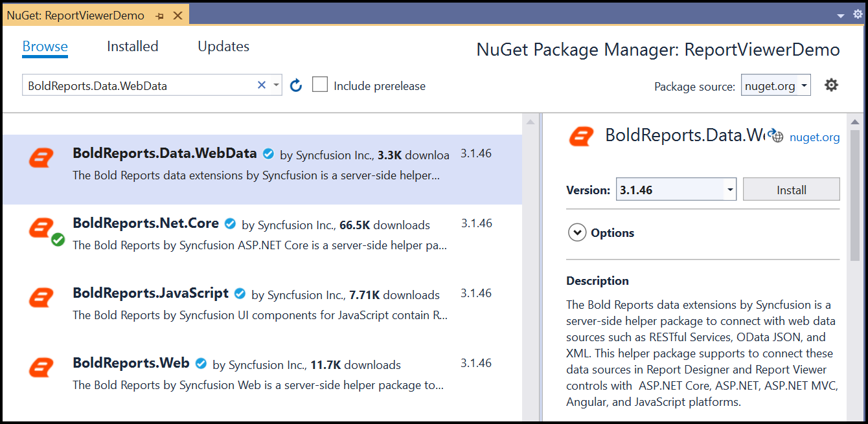Click verified badge next to BoldReports.Web
The width and height of the screenshot is (868, 424).
[x=201, y=364]
